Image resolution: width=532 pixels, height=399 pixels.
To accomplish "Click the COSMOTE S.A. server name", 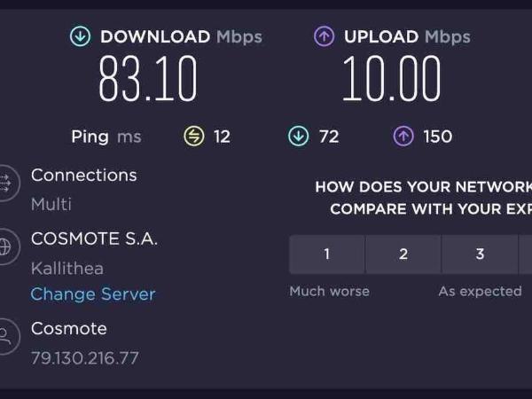I will (94, 239).
